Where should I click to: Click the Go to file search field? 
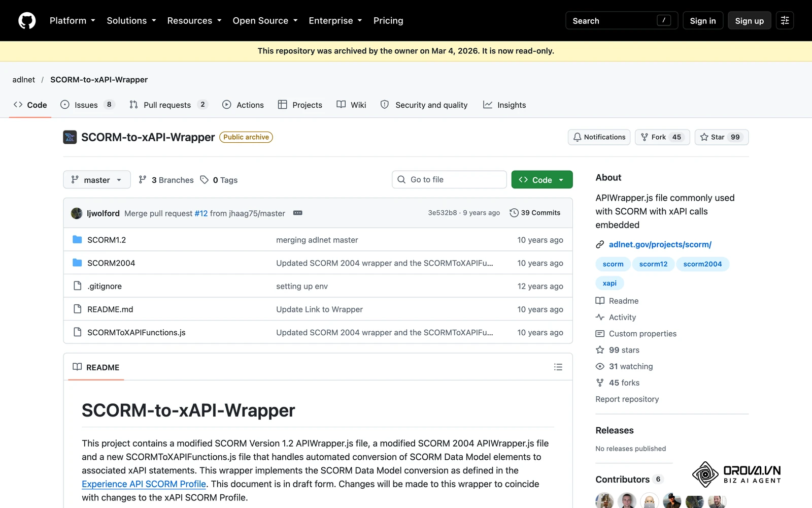click(449, 180)
